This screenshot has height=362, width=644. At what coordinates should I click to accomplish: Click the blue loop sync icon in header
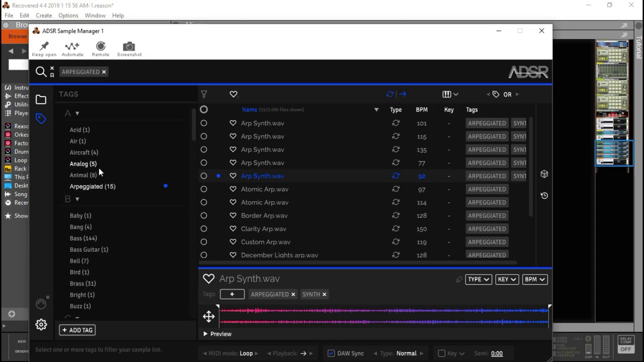(x=390, y=94)
